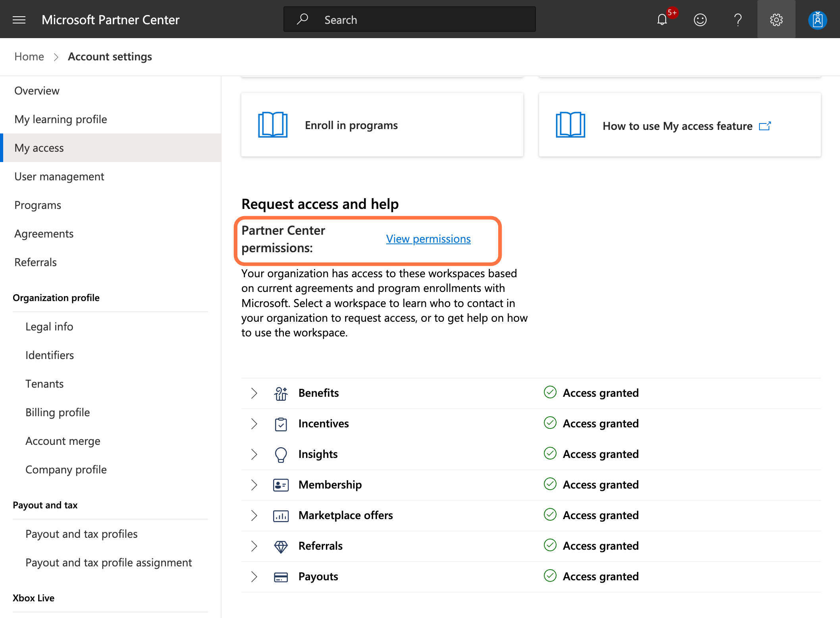Expand the Insights workspace row
The width and height of the screenshot is (840, 618).
tap(254, 454)
